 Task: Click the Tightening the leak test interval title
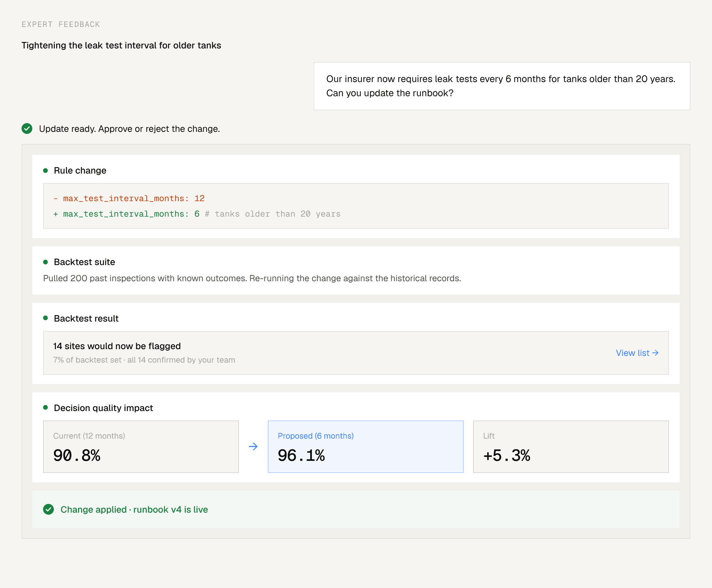[x=121, y=45]
